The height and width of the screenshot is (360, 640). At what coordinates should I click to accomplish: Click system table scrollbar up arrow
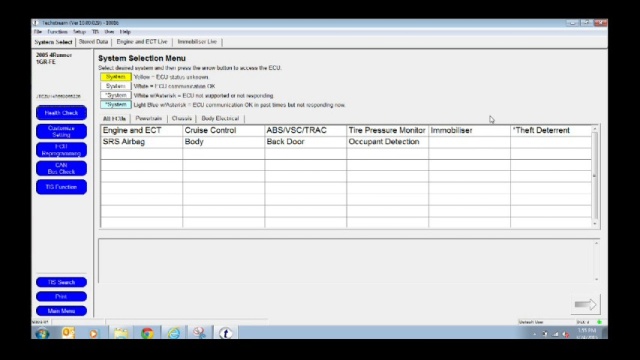595,129
